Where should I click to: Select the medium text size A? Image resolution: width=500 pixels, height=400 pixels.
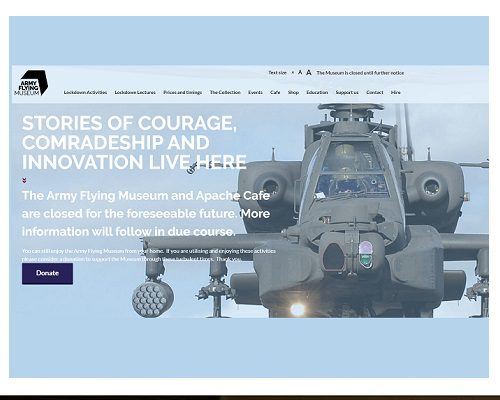[300, 72]
